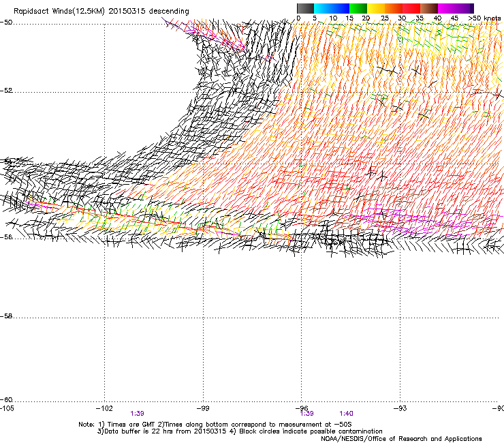Click the '30' legend tick label

click(x=402, y=18)
